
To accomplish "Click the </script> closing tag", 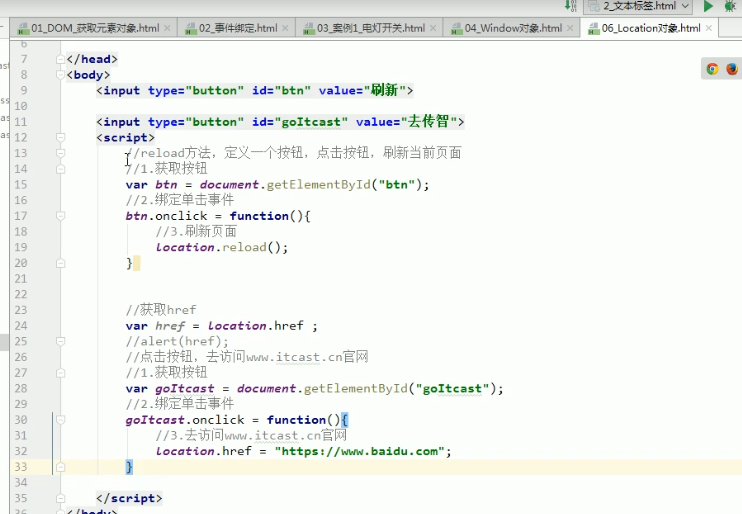I will (129, 498).
